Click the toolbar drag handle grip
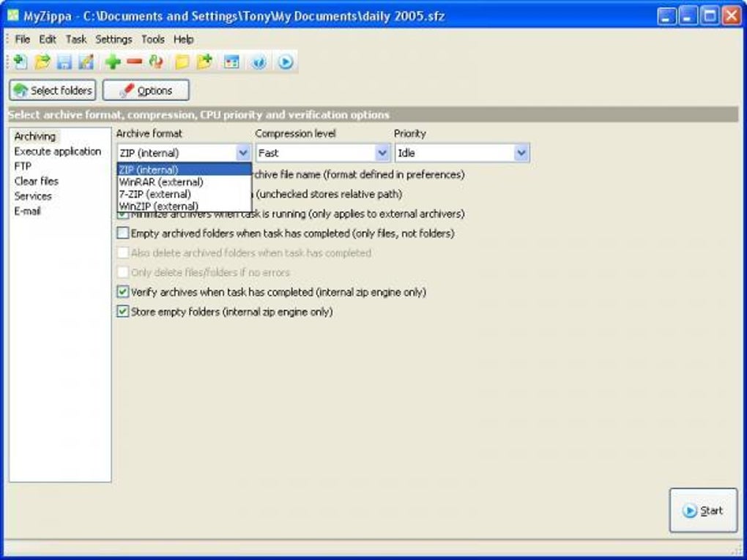The height and width of the screenshot is (560, 747). 7,62
